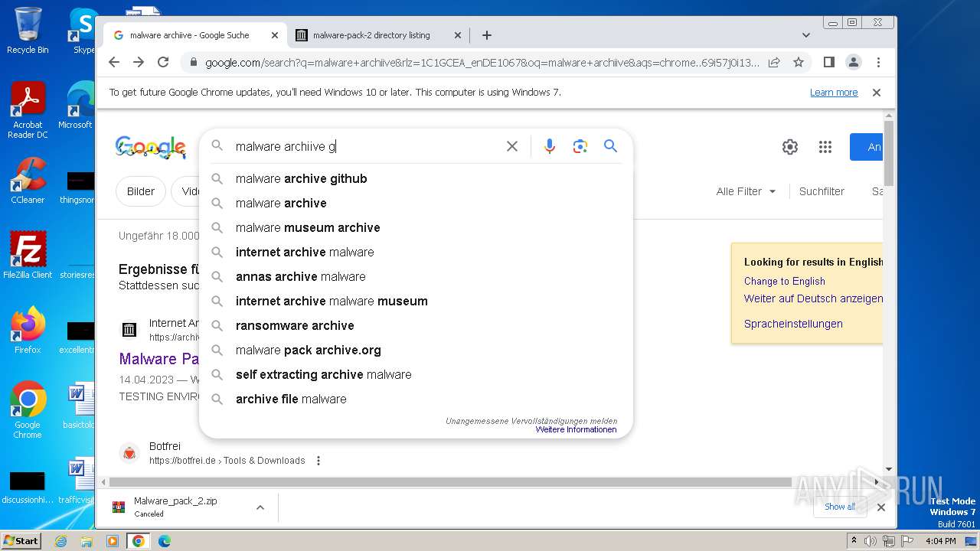
Task: Open the Alle Filter dropdown
Action: (746, 191)
